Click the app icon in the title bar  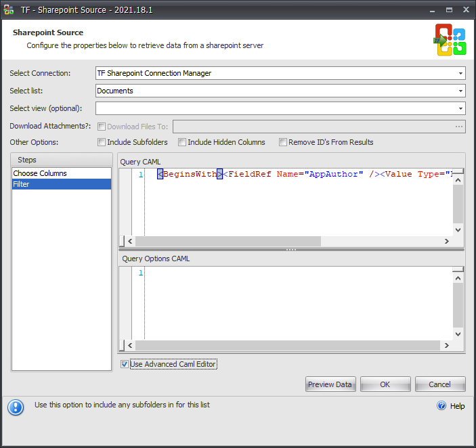9,9
